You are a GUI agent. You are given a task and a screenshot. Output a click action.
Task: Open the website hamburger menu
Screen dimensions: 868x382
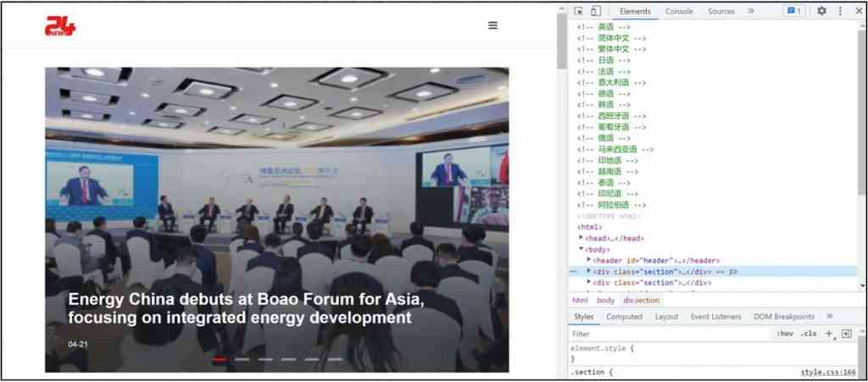point(492,25)
